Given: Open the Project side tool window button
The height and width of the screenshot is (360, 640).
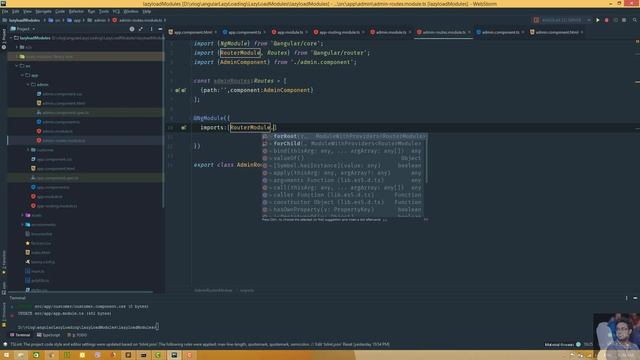Looking at the screenshot, I should [x=4, y=39].
